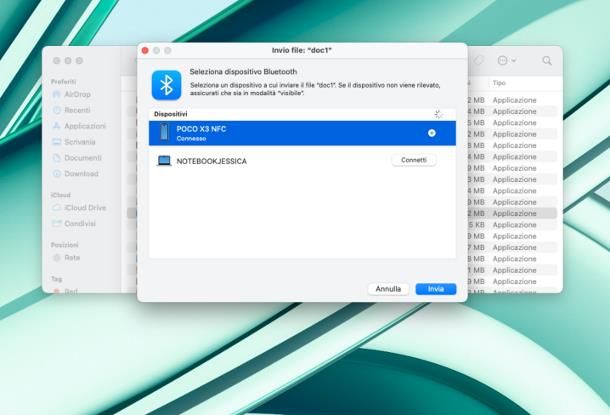This screenshot has width=610, height=415.
Task: Click the phone icon beside POCO X3 NFC
Action: coord(164,132)
